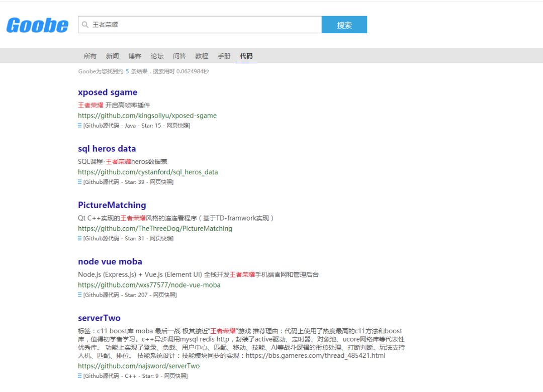Click the search input containing 王者荣耀
The image size is (543, 392).
(200, 25)
